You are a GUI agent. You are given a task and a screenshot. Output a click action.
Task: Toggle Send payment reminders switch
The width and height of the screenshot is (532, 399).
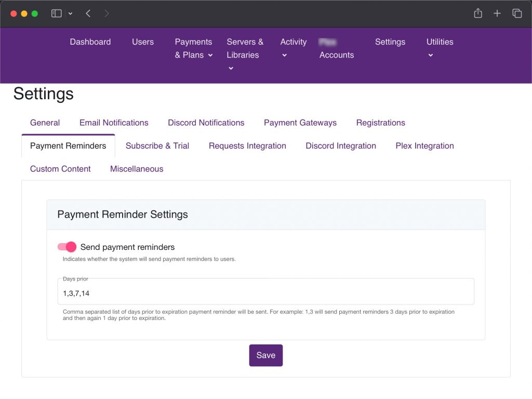pyautogui.click(x=67, y=247)
